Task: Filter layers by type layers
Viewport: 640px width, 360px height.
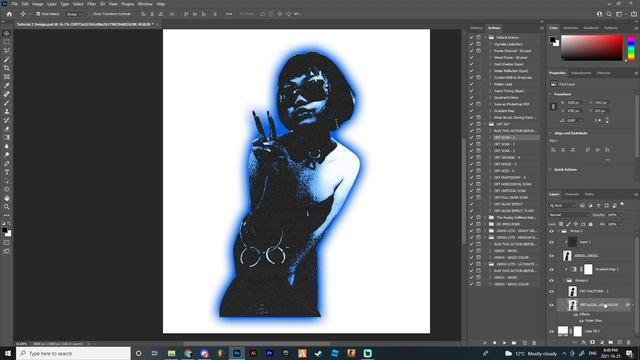Action: (598, 205)
